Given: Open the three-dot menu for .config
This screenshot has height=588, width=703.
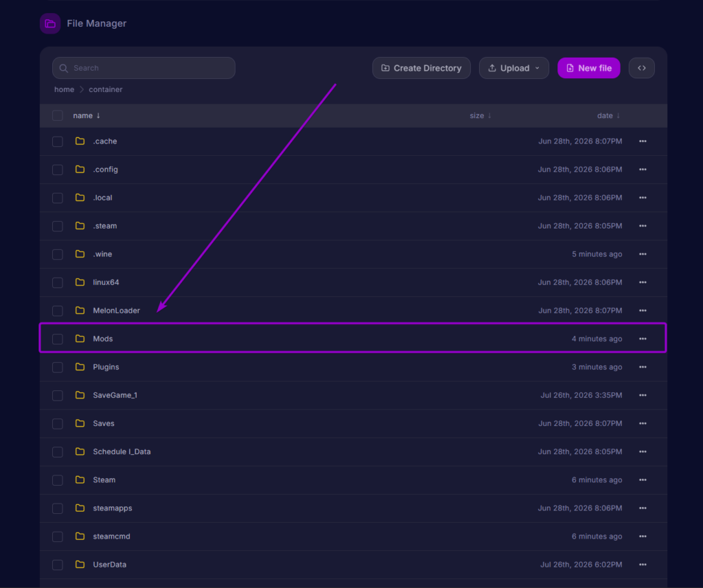Looking at the screenshot, I should (x=643, y=169).
